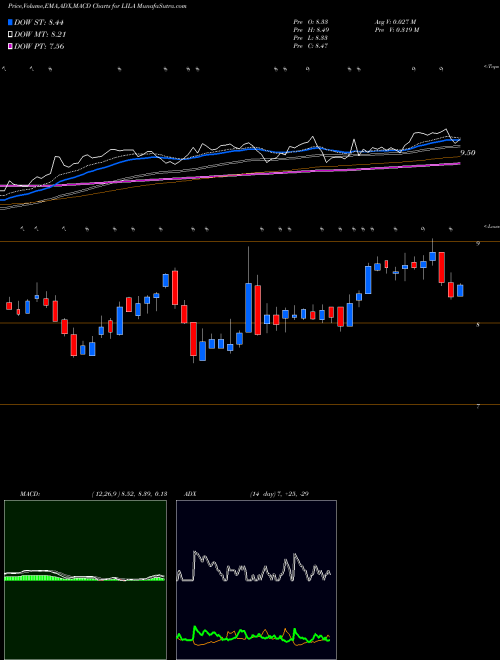The height and width of the screenshot is (660, 500).
Task: Click the '<Tops' label at right edge
Action: [x=491, y=67]
